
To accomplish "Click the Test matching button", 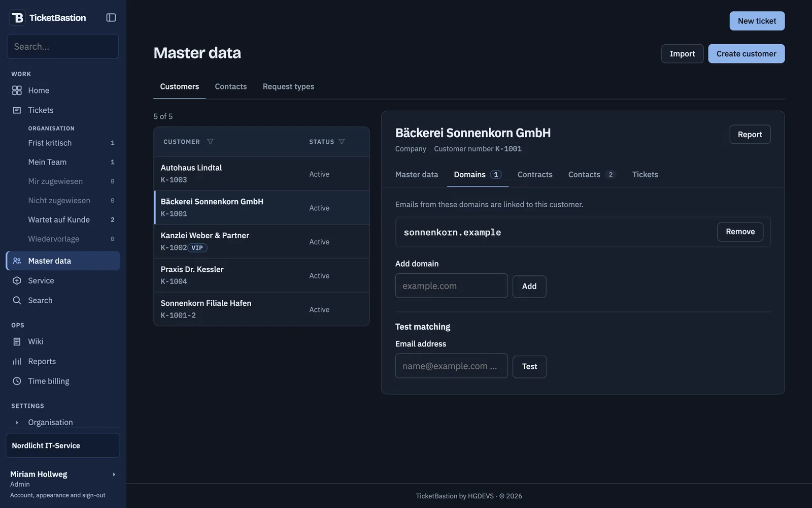I will coord(529,367).
